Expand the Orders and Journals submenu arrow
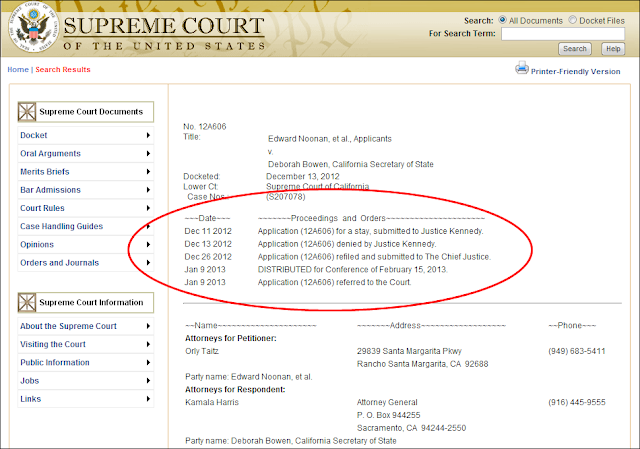The width and height of the screenshot is (640, 449). pyautogui.click(x=148, y=262)
